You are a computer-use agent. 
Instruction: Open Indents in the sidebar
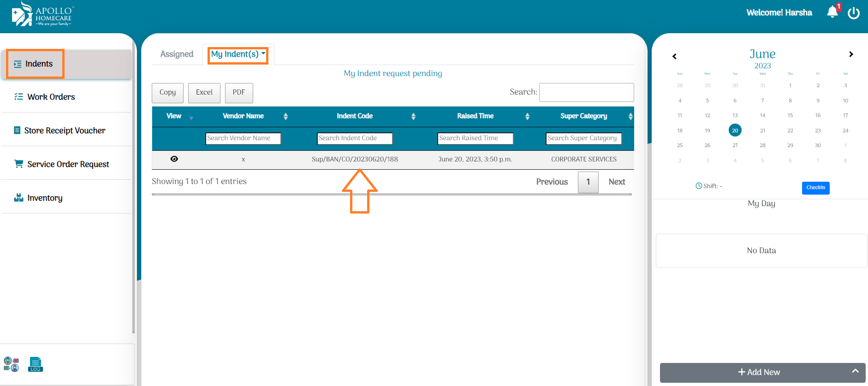(x=66, y=64)
